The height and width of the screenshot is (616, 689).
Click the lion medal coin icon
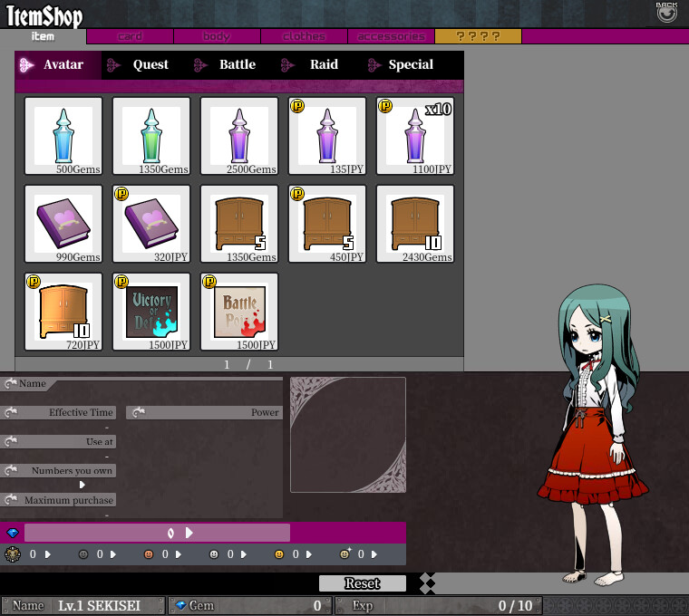(x=13, y=554)
